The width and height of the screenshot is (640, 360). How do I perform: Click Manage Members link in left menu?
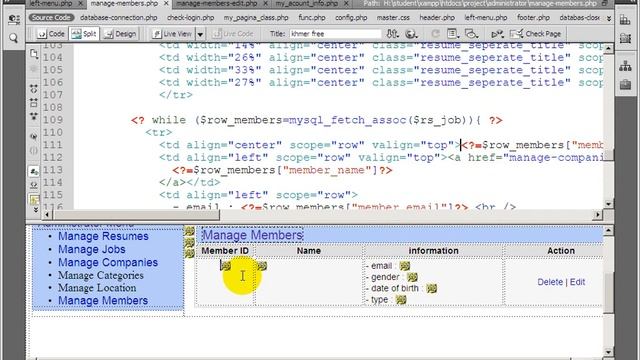coord(103,300)
